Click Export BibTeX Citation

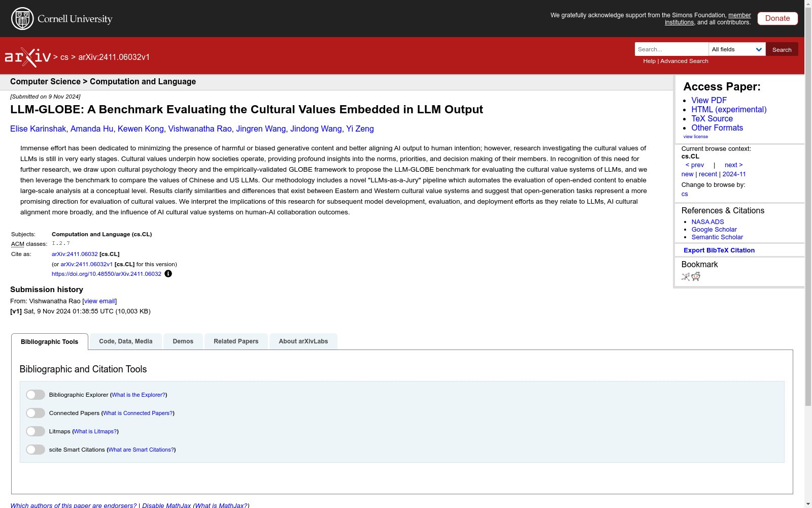[719, 250]
